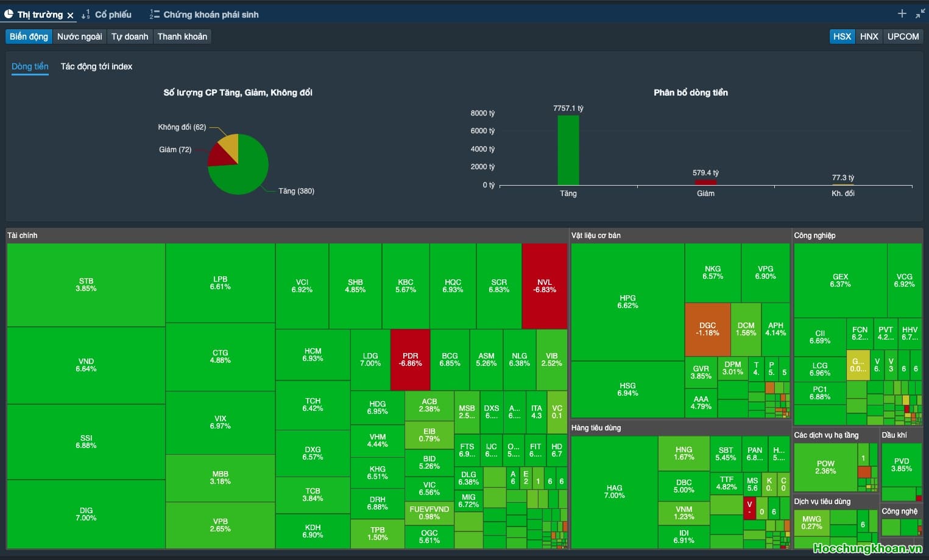Click the sort icon beside Cổ phiếu
Image resolution: width=929 pixels, height=560 pixels.
[85, 14]
